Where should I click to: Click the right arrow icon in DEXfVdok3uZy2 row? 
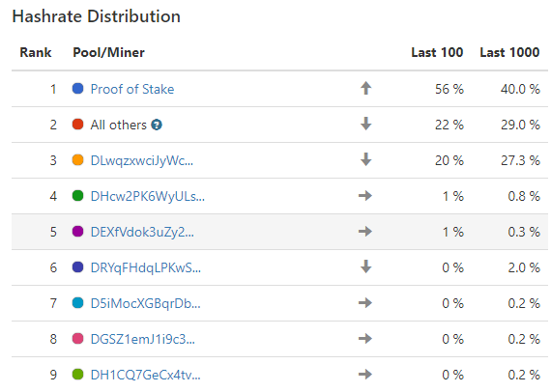click(x=365, y=232)
